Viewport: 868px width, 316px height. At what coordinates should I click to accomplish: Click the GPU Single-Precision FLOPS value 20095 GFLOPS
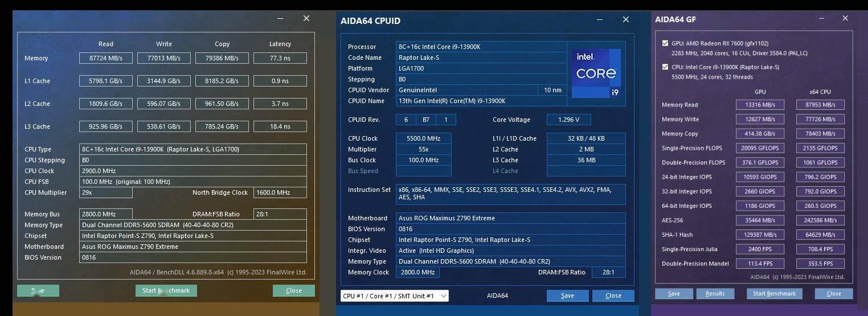(x=760, y=148)
